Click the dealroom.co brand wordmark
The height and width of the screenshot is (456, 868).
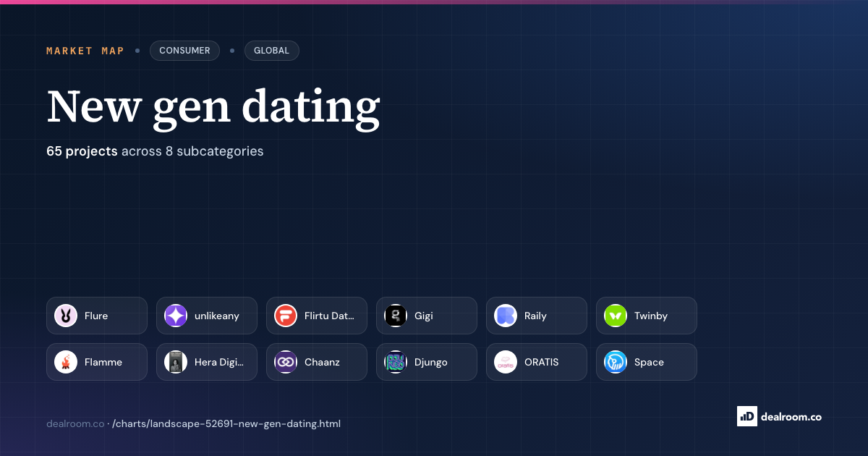tap(791, 416)
